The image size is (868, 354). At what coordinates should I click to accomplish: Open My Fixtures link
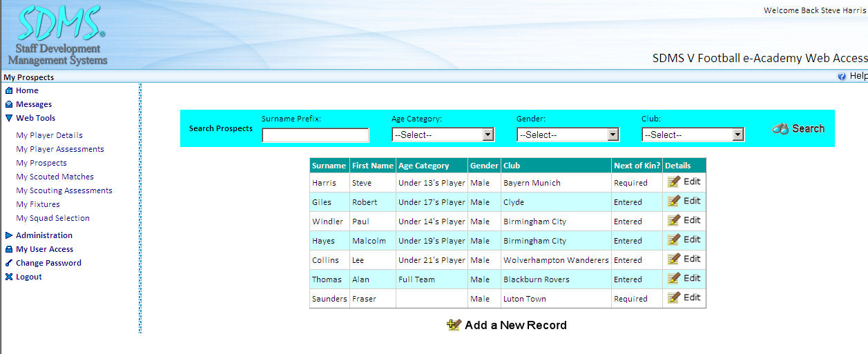[38, 204]
